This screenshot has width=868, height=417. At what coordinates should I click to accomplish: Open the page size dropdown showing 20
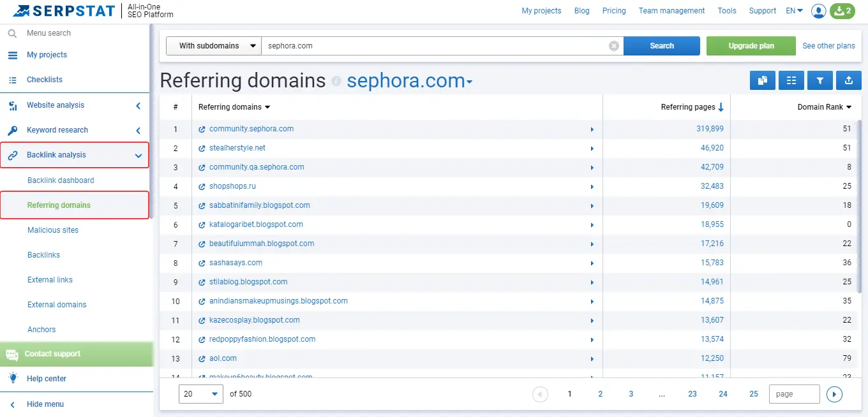(200, 394)
